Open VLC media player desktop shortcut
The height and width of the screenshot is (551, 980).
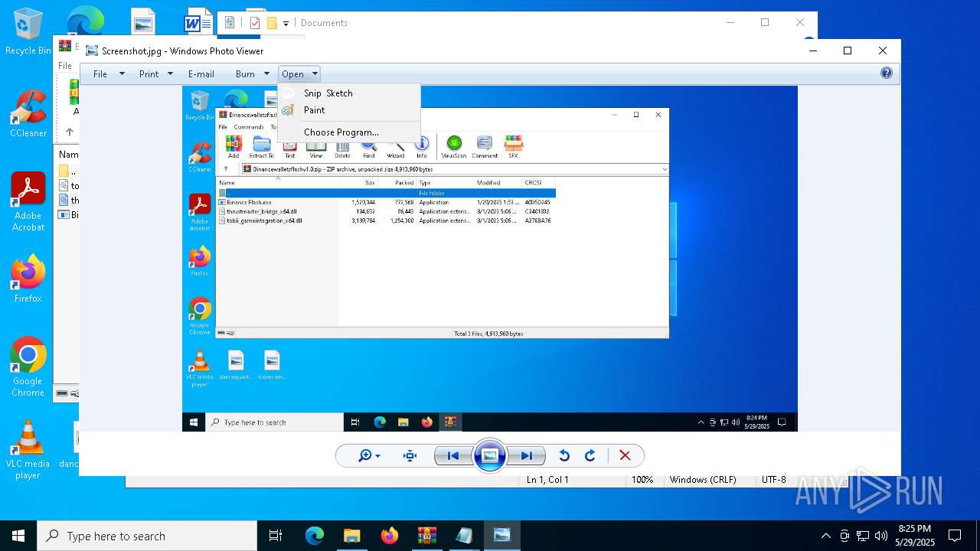click(x=28, y=450)
